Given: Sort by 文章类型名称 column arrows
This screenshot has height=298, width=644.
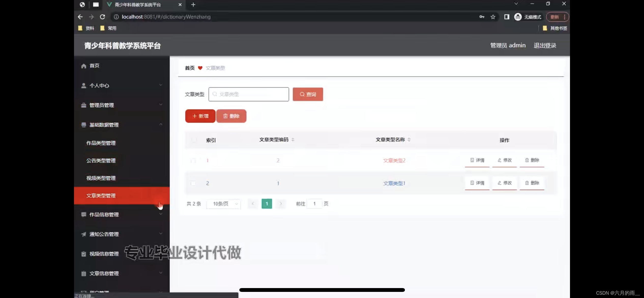Looking at the screenshot, I should tap(409, 140).
